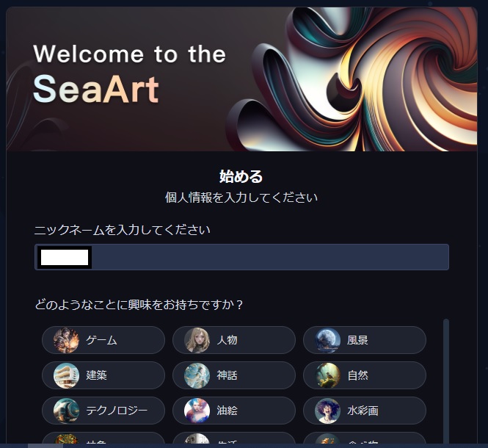Viewport: 488px width, 448px height.
Task: Click the horizontal scrollbar thumb at the bottom
Action: (45, 446)
